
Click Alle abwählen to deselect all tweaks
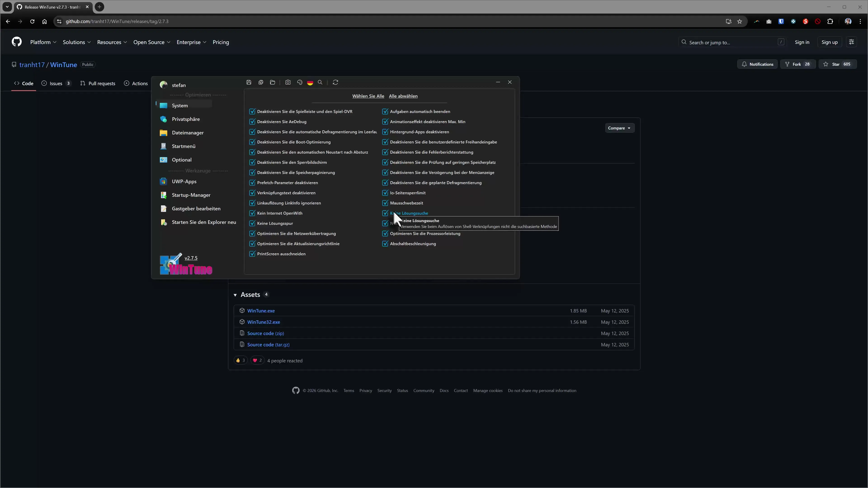[x=403, y=96]
